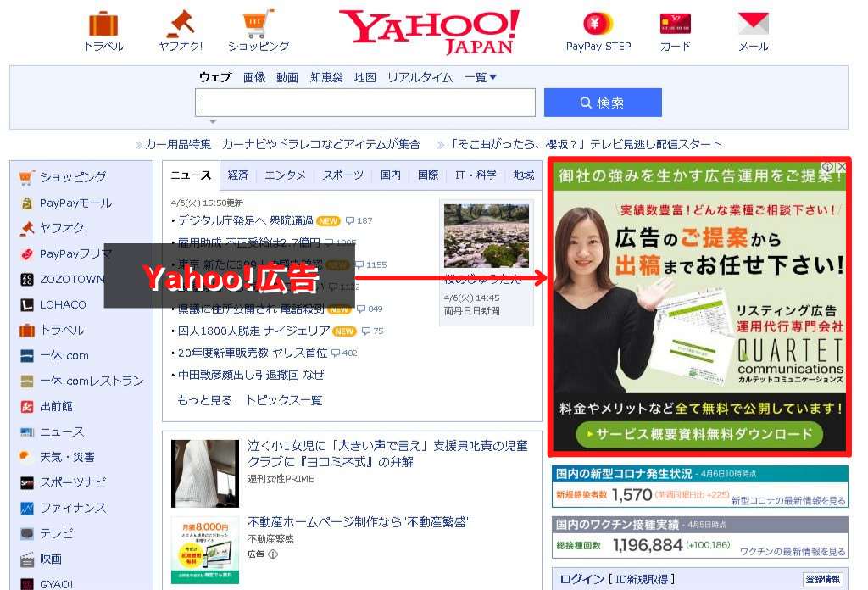Click the LOHACO sidebar icon
The width and height of the screenshot is (868, 590).
(x=26, y=305)
